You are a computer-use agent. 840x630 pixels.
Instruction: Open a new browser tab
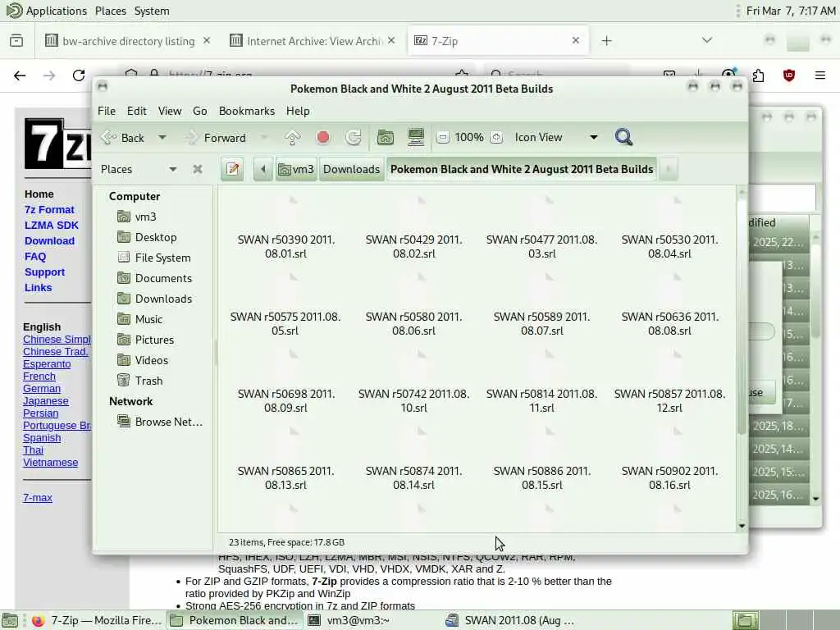606,41
